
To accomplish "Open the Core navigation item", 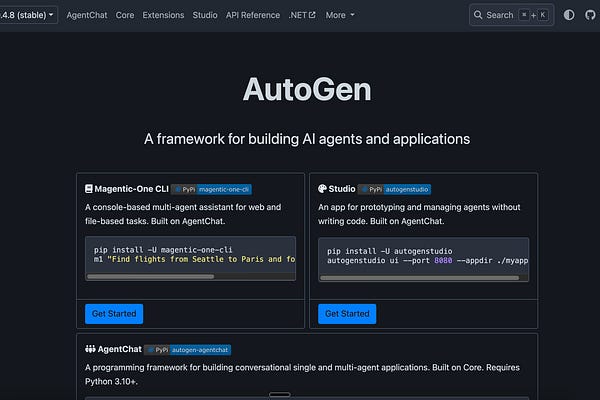I will click(125, 15).
